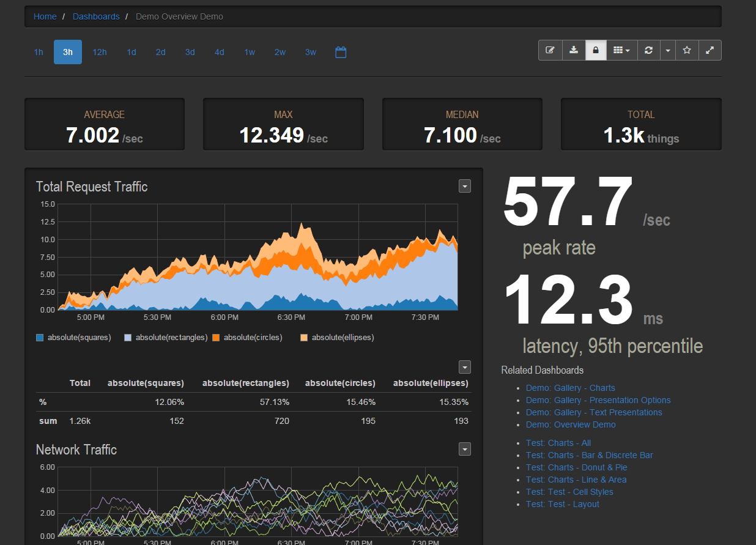Click the absolute(rectangles) table column header
Image resolution: width=756 pixels, height=545 pixels.
coord(246,383)
